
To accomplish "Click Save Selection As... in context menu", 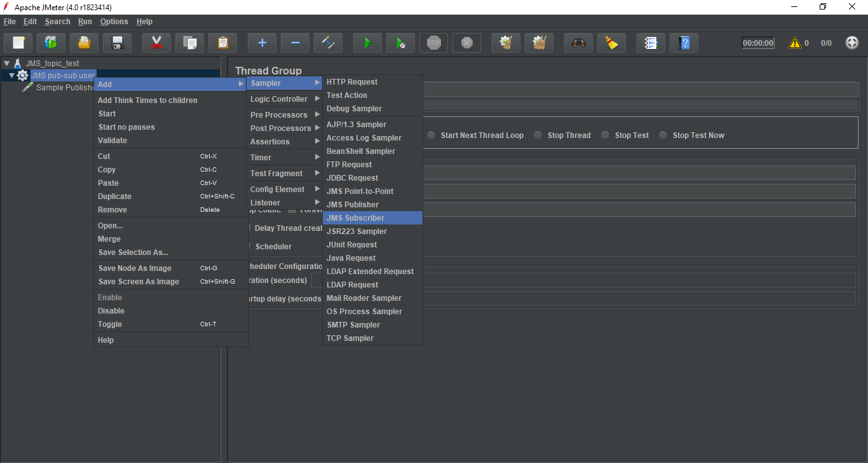I will 133,252.
